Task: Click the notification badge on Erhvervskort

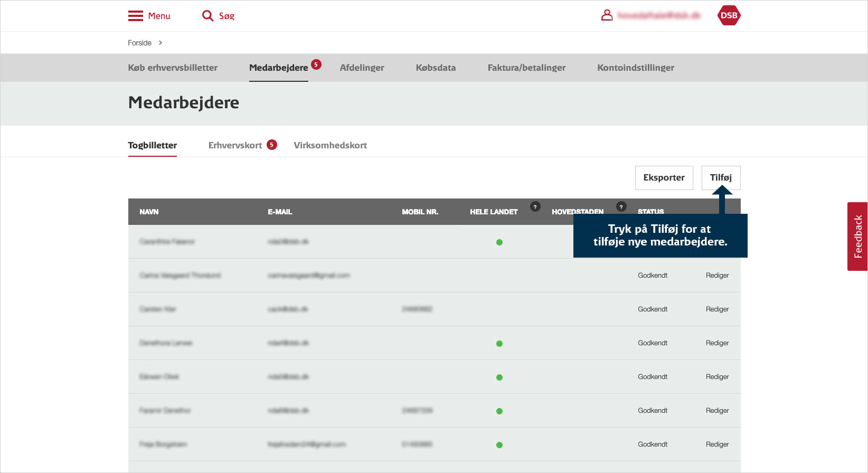Action: pyautogui.click(x=271, y=145)
